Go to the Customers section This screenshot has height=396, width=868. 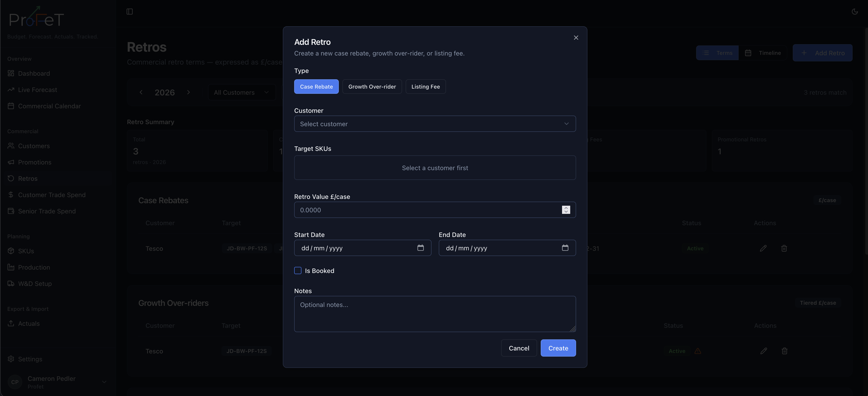pyautogui.click(x=34, y=146)
